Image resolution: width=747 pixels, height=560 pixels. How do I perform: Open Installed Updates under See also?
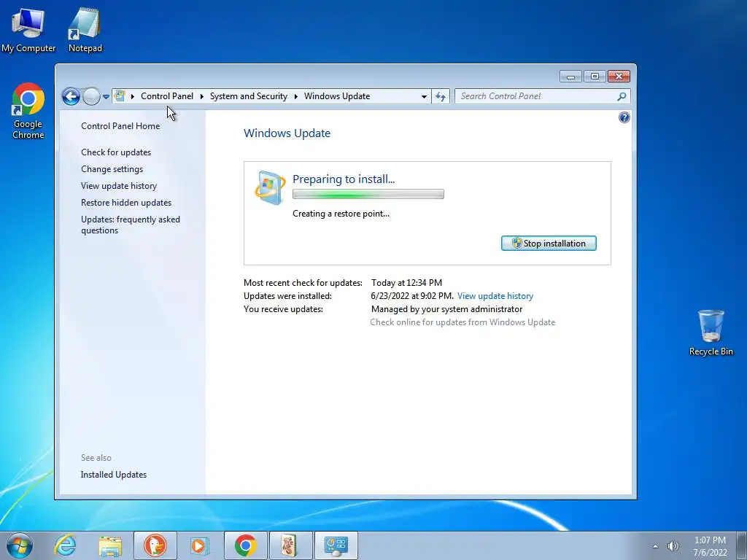coord(113,474)
